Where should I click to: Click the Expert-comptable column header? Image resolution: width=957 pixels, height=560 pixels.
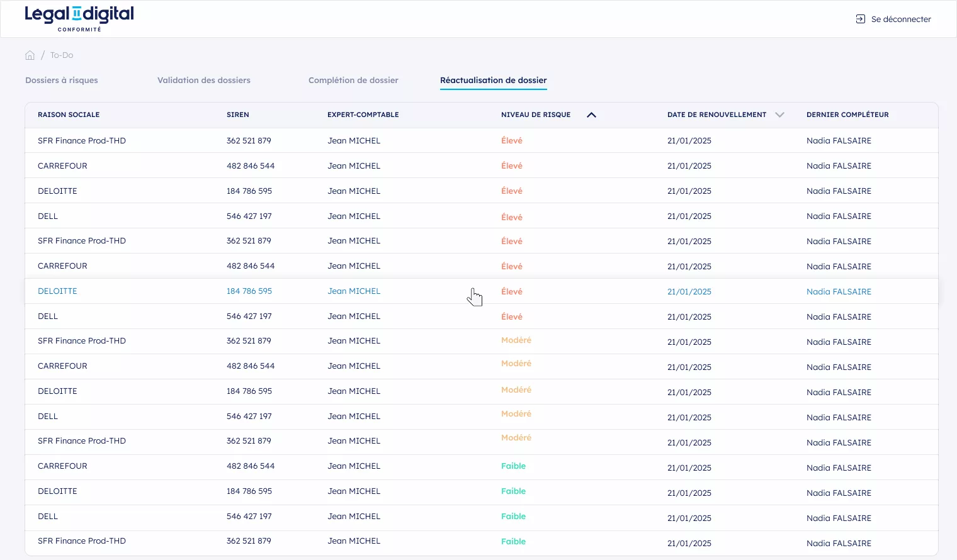363,115
